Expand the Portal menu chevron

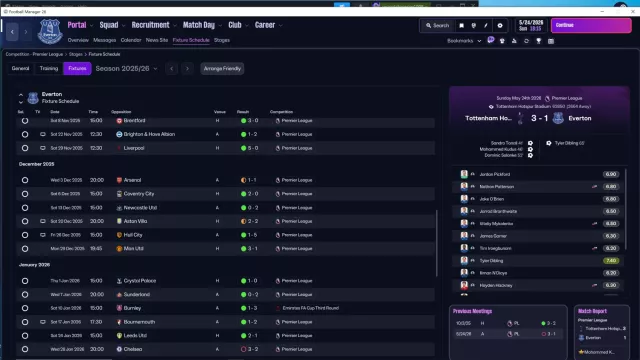pyautogui.click(x=91, y=25)
